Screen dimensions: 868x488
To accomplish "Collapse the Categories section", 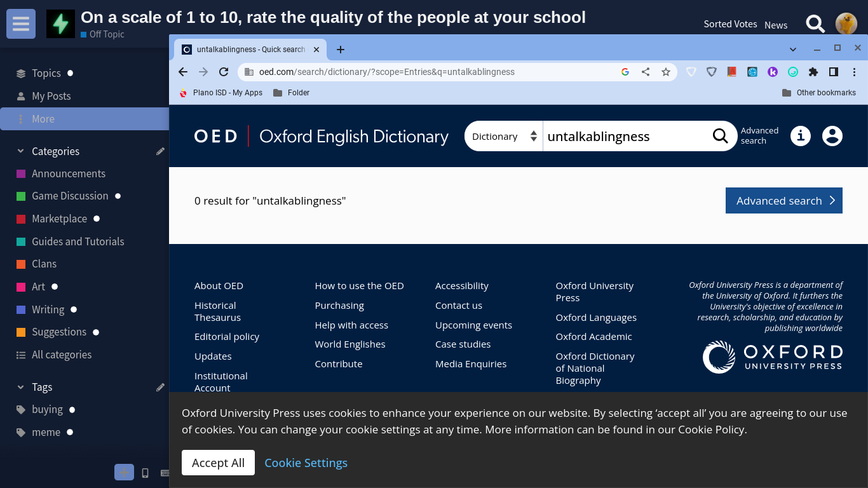I will point(20,151).
